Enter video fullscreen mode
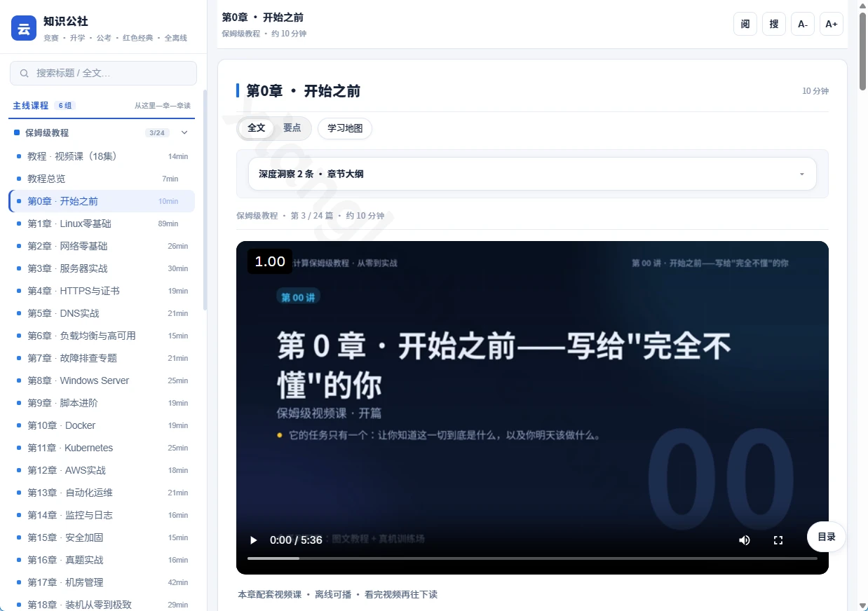 pyautogui.click(x=778, y=540)
